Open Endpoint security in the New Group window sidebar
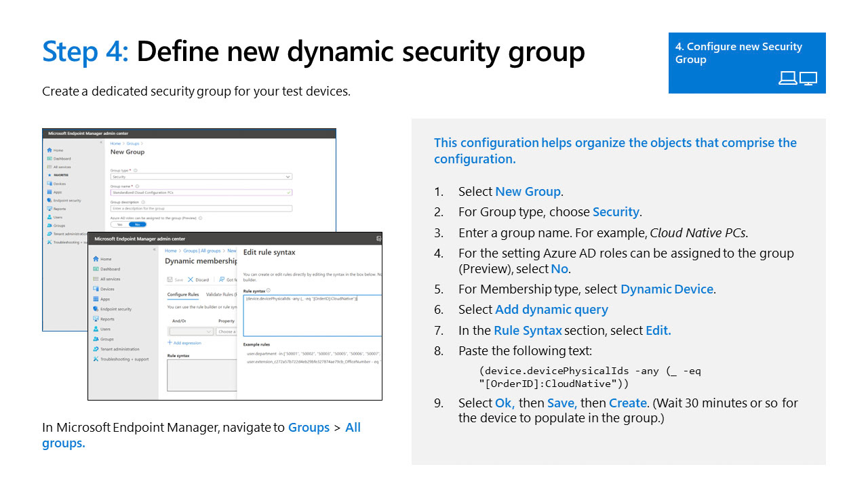The height and width of the screenshot is (488, 868). [64, 201]
